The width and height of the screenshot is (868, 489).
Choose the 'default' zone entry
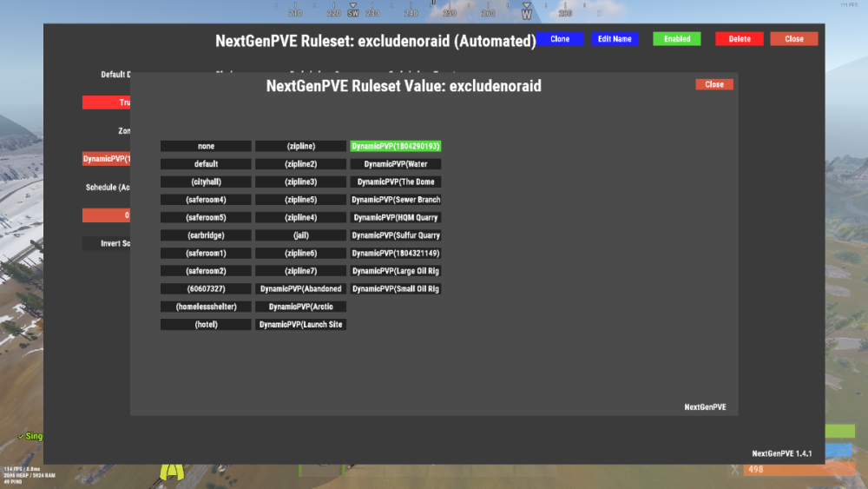pyautogui.click(x=206, y=164)
